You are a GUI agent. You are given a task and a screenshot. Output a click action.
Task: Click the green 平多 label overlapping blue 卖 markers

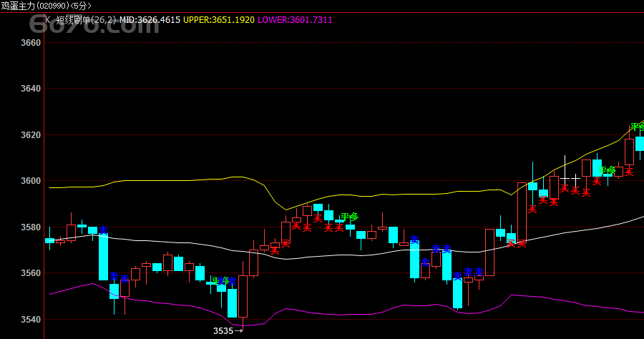tap(220, 281)
